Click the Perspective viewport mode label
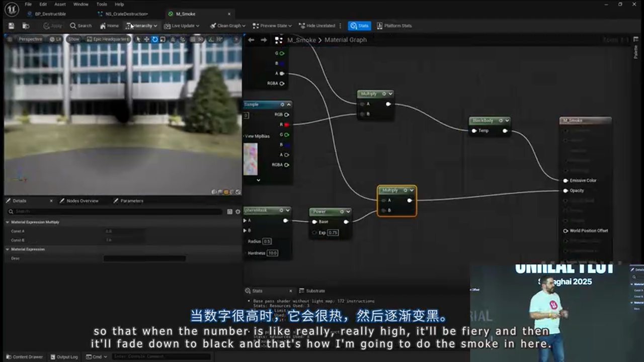Viewport: 644px width, 362px height. point(30,39)
